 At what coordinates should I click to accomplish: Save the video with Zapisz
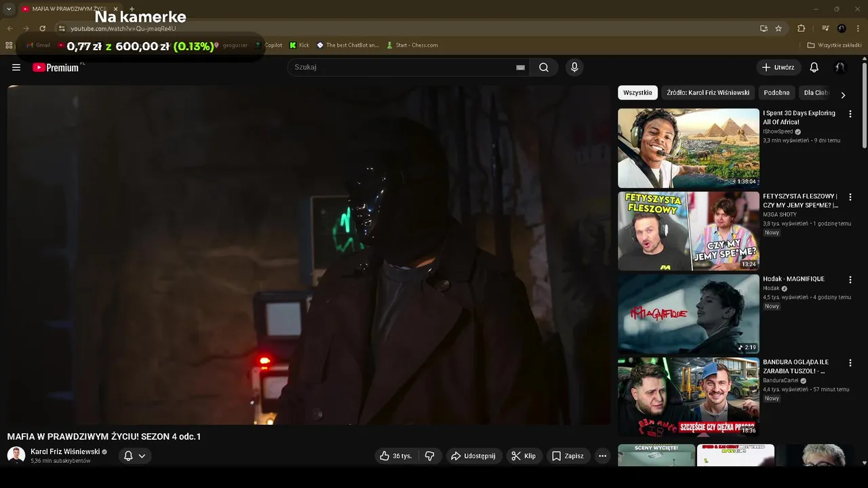coord(568,456)
